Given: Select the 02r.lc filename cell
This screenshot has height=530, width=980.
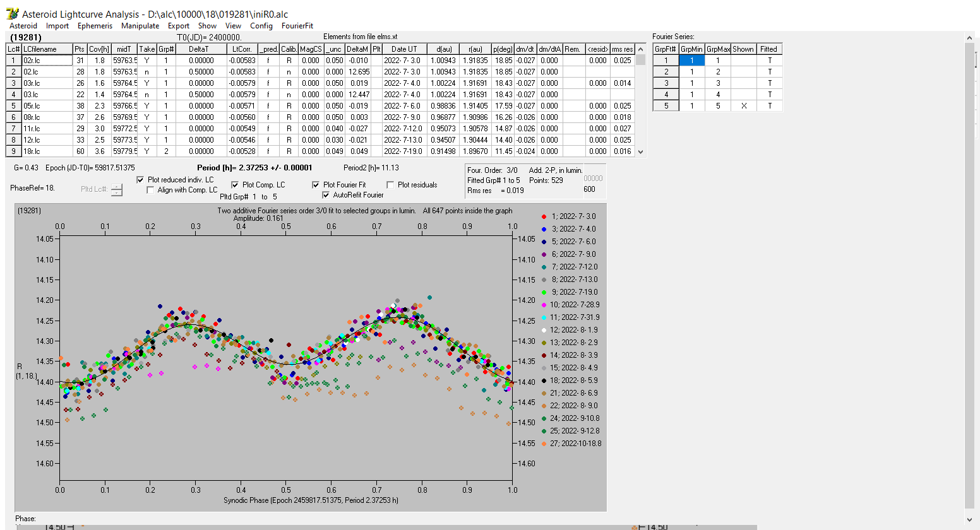Looking at the screenshot, I should coord(47,61).
